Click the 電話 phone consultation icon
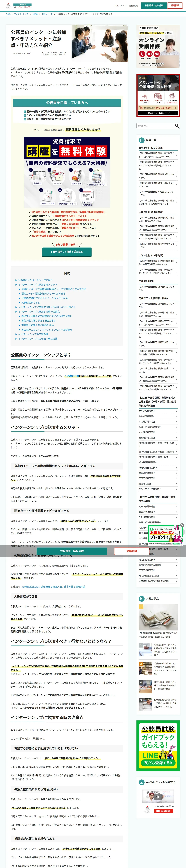The height and width of the screenshot is (868, 186). click(142, 54)
